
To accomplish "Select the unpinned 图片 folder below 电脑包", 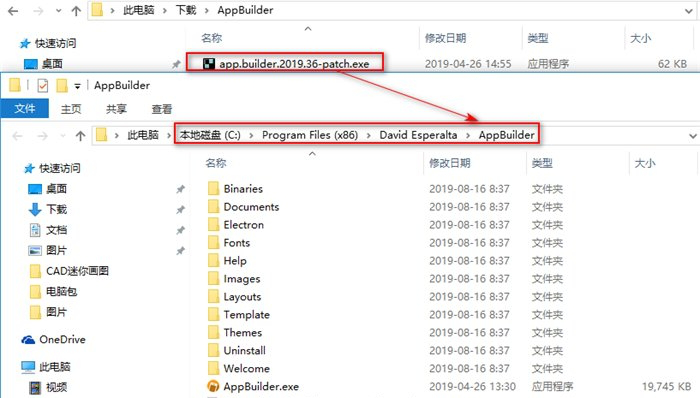I will [56, 312].
